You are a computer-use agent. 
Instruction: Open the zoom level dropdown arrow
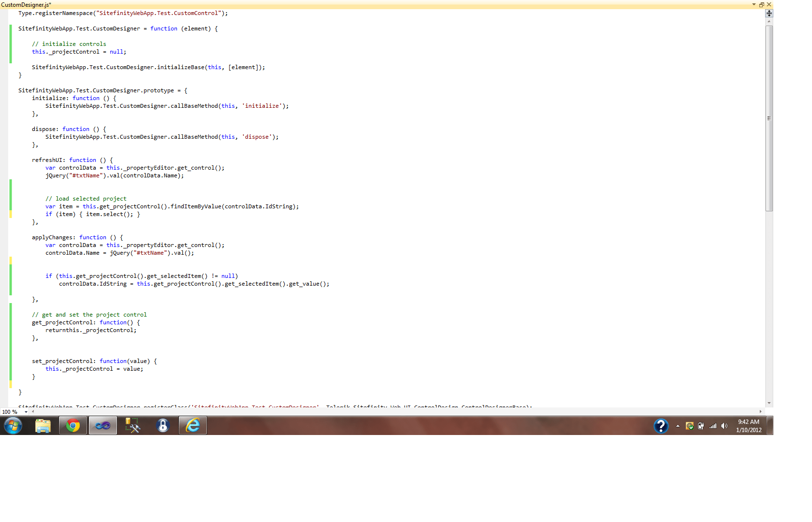tap(26, 412)
